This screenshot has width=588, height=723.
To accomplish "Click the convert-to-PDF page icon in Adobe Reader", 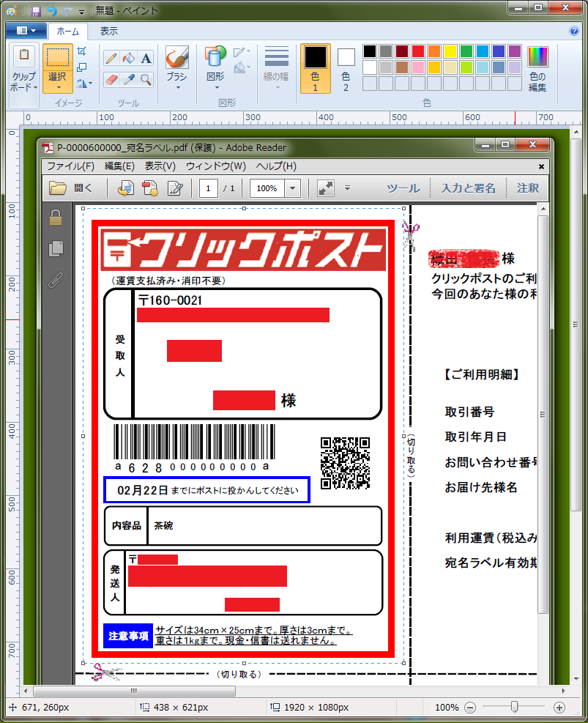I will point(125,188).
